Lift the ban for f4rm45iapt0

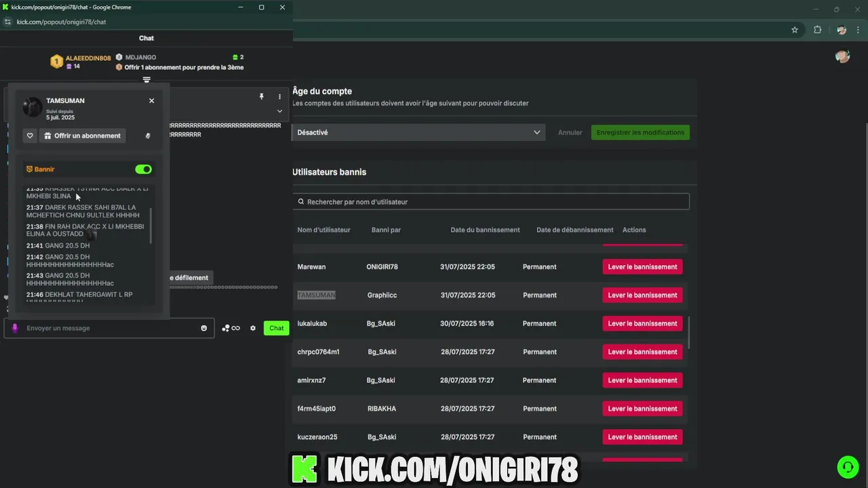[642, 409]
